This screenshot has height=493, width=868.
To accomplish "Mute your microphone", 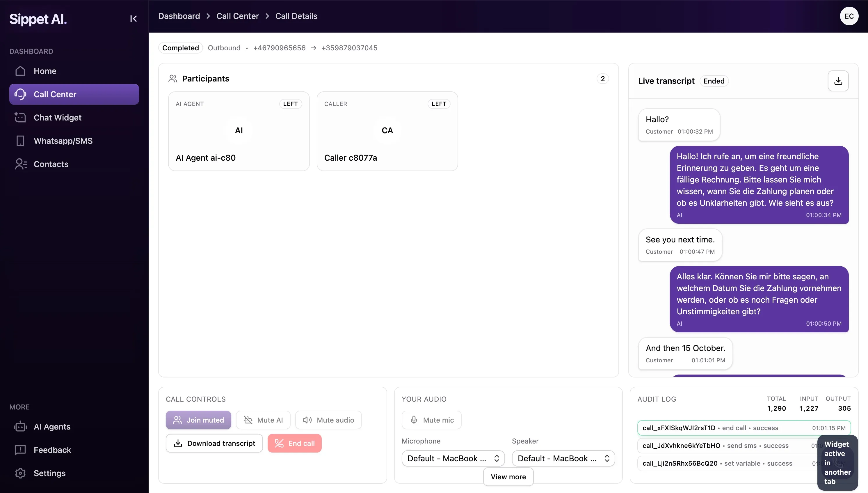I will tap(431, 420).
